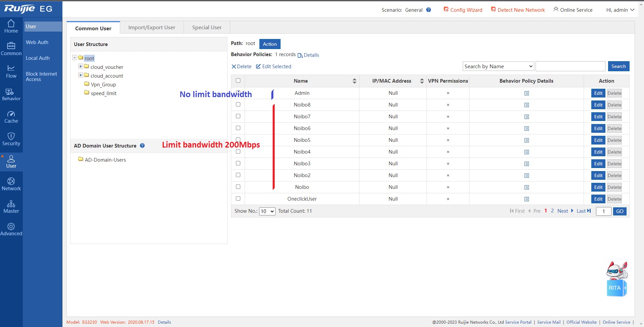The image size is (644, 327).
Task: View behavior policy details icon for Noibo8
Action: [x=527, y=105]
